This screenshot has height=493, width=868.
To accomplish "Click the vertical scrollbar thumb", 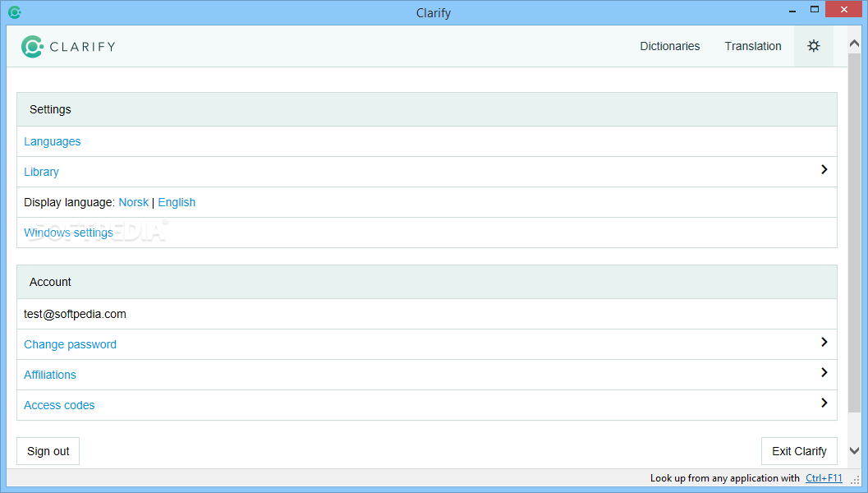I will click(854, 233).
